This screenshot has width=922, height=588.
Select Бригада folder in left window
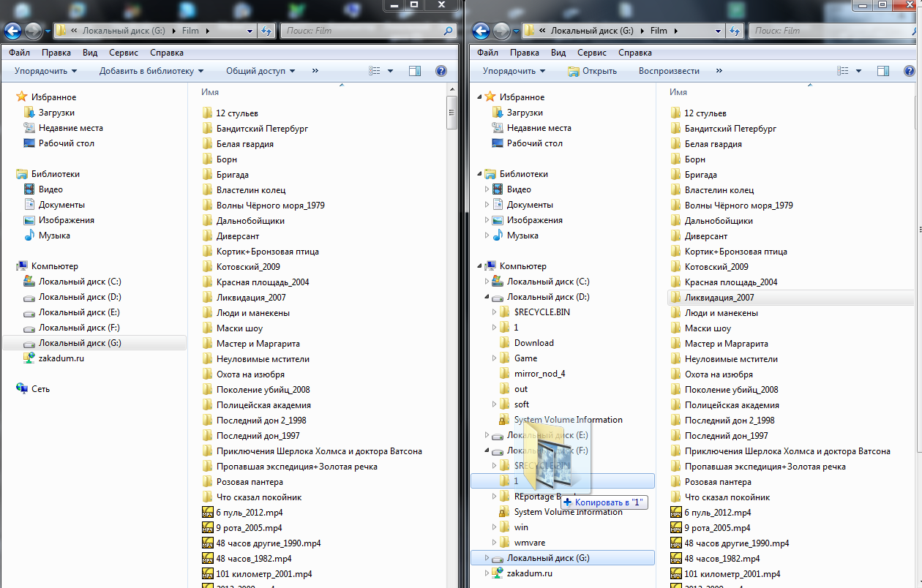coord(233,175)
